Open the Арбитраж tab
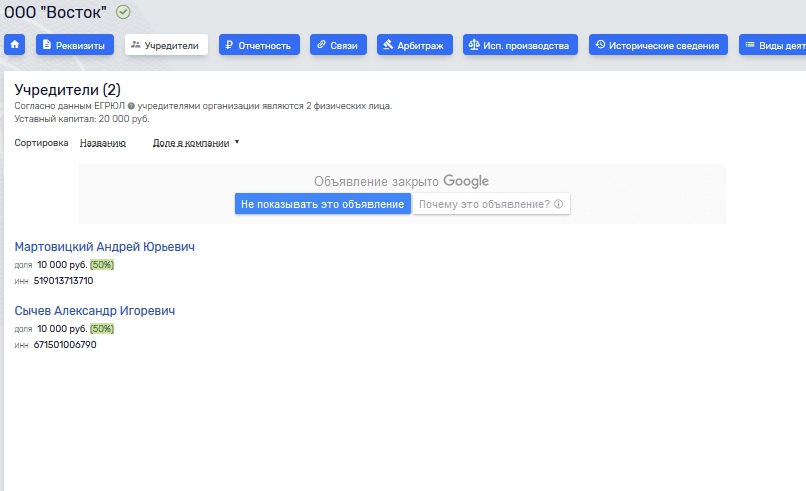The width and height of the screenshot is (806, 491). tap(415, 45)
